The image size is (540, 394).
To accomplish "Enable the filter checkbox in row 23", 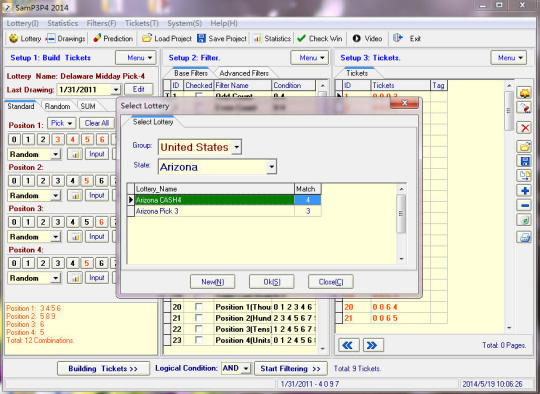I will point(199,340).
